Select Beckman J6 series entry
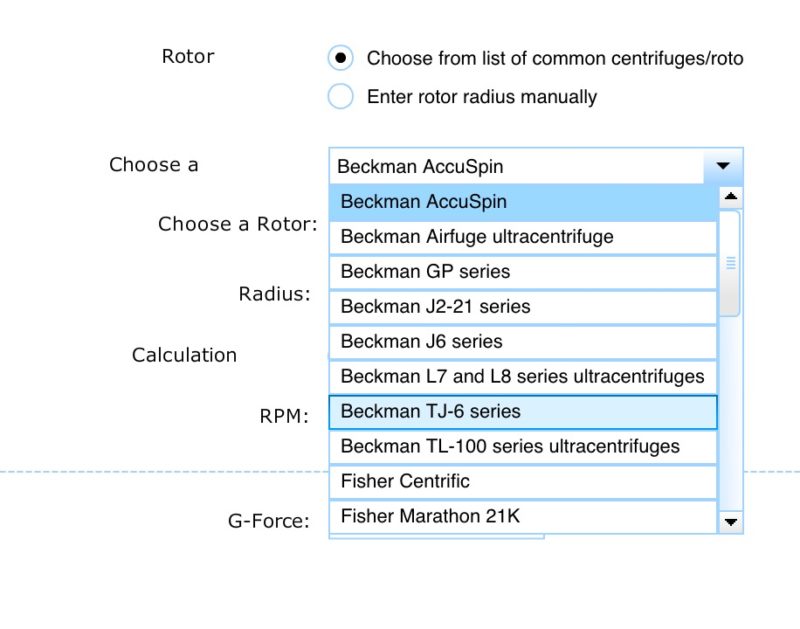800x629 pixels. pyautogui.click(x=523, y=342)
